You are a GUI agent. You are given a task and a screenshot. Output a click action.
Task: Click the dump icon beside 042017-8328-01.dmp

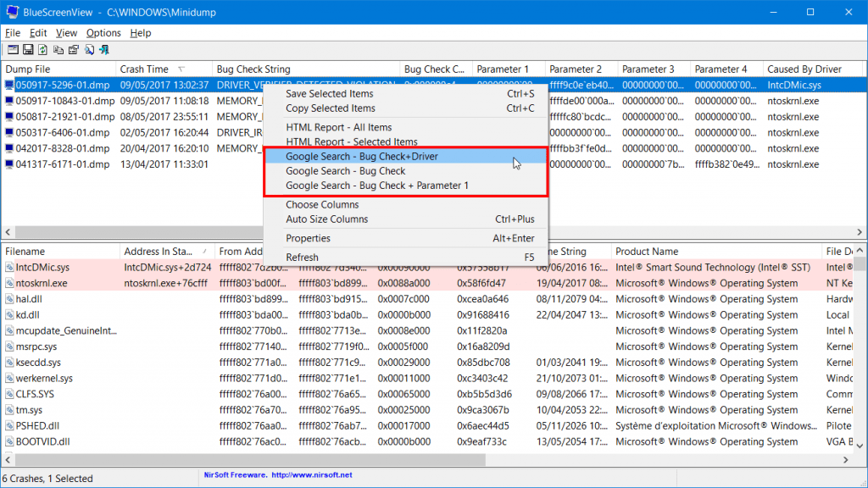click(9, 148)
